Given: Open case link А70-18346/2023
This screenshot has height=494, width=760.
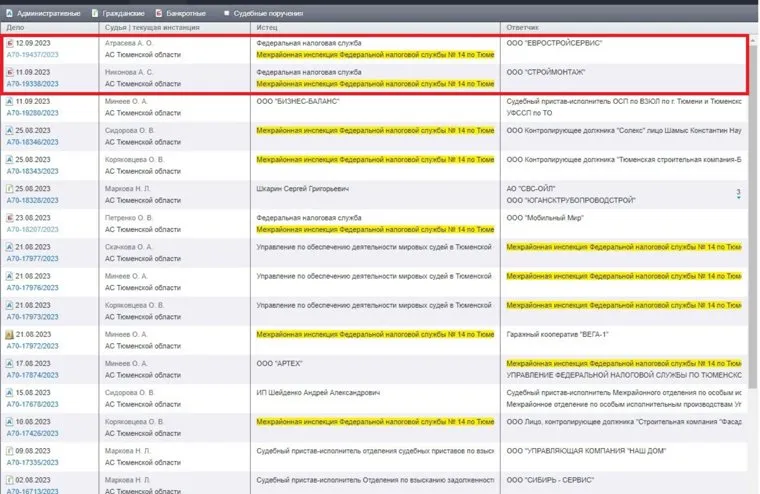Looking at the screenshot, I should [x=33, y=143].
